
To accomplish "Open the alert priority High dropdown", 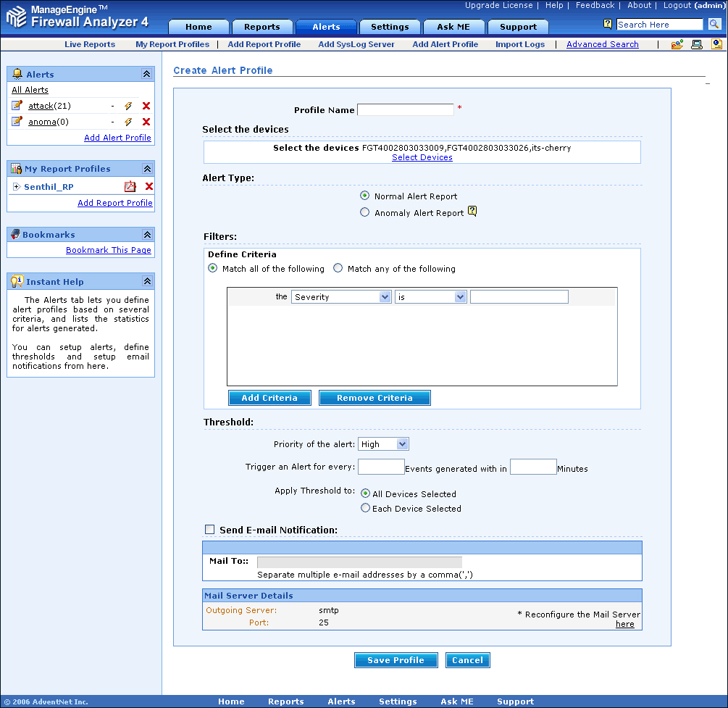I will coord(383,444).
